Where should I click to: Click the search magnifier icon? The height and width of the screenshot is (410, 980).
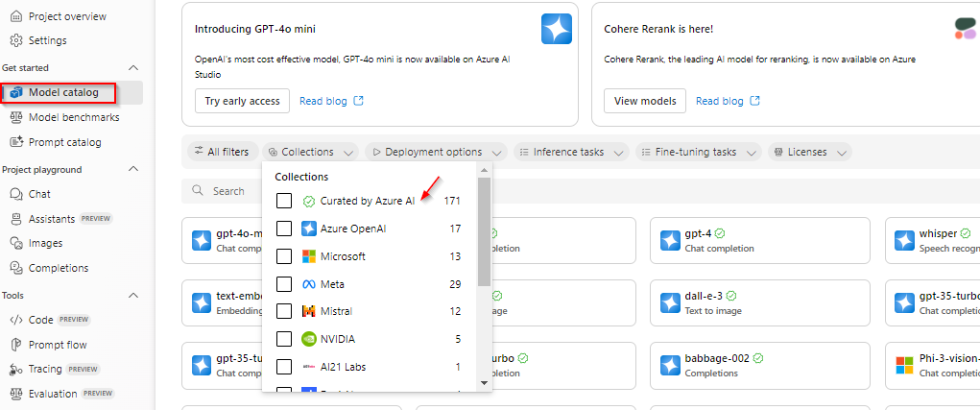(198, 191)
